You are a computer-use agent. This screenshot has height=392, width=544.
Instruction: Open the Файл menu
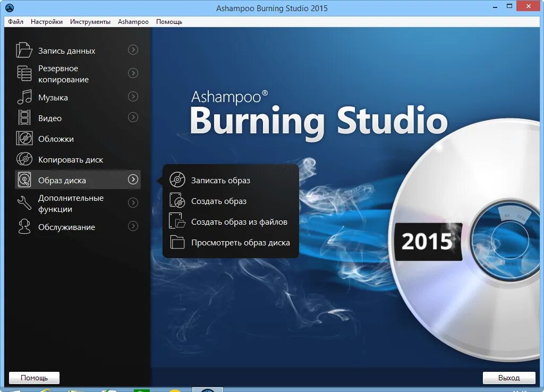15,21
